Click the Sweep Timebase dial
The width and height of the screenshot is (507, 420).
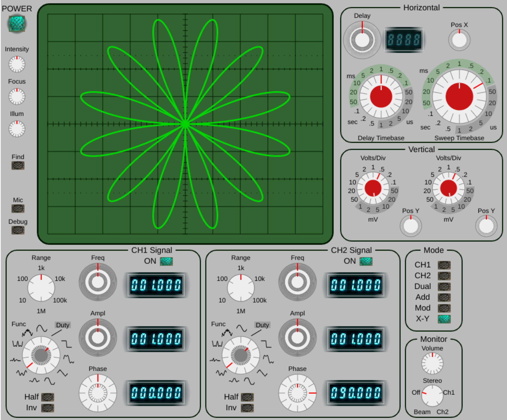pyautogui.click(x=459, y=97)
